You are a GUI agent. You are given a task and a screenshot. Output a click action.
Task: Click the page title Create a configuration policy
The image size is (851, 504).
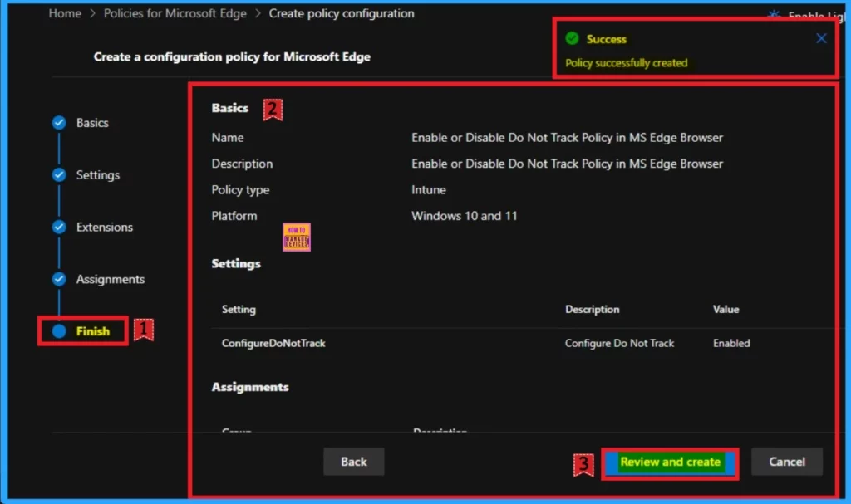232,57
